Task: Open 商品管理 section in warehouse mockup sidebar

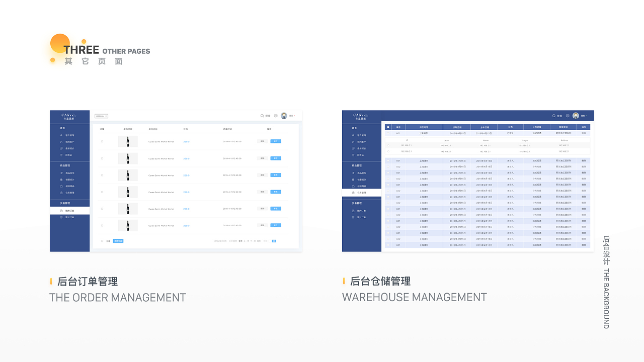Action: [357, 165]
